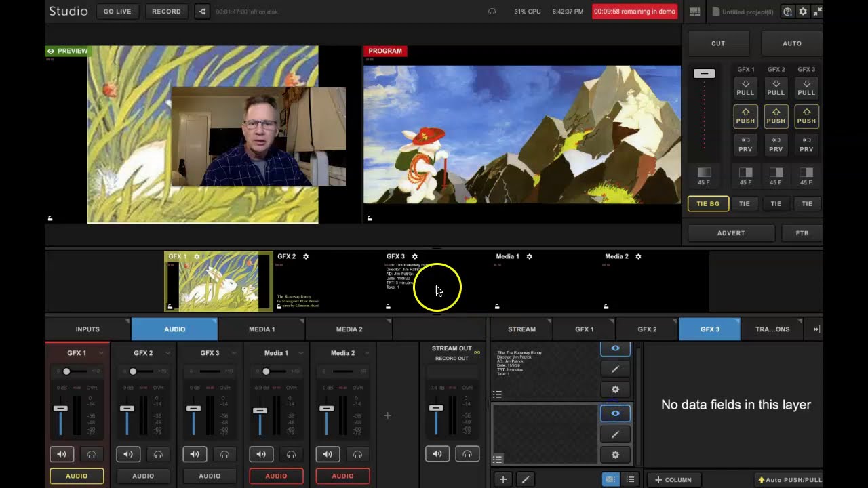Open the TRA...ONS tab

coord(772,329)
